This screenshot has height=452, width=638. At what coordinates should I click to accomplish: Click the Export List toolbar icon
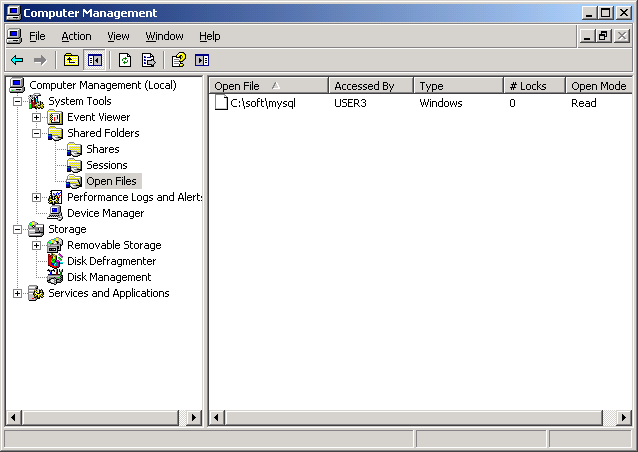pos(149,60)
